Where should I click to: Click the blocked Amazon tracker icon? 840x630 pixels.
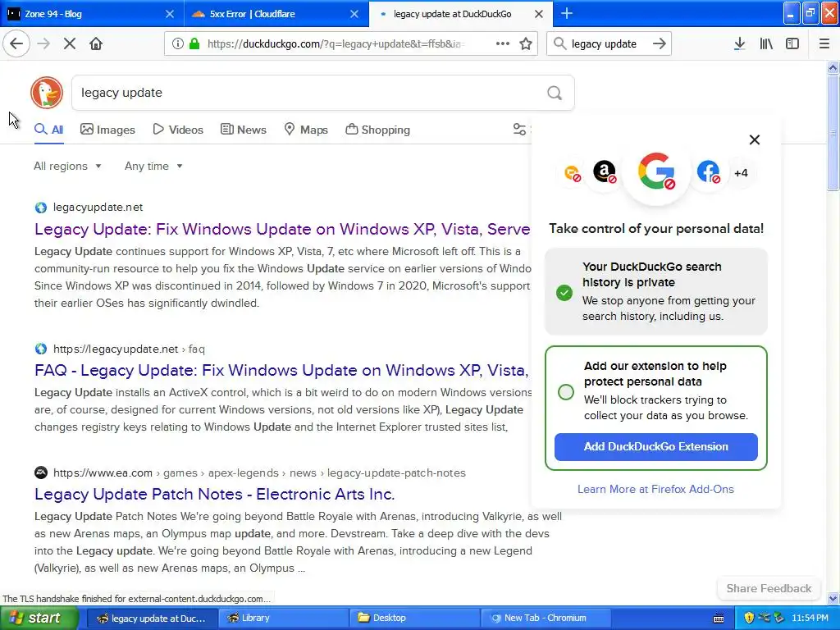605,172
